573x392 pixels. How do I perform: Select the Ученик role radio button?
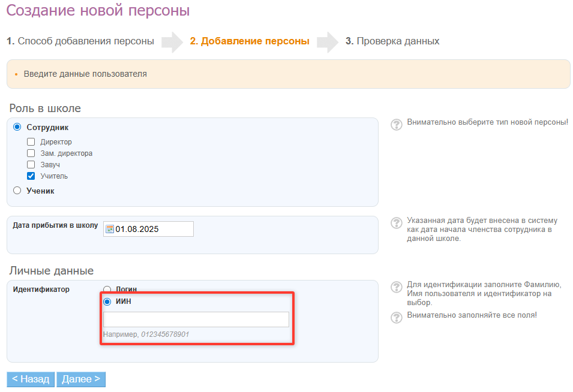coord(17,191)
